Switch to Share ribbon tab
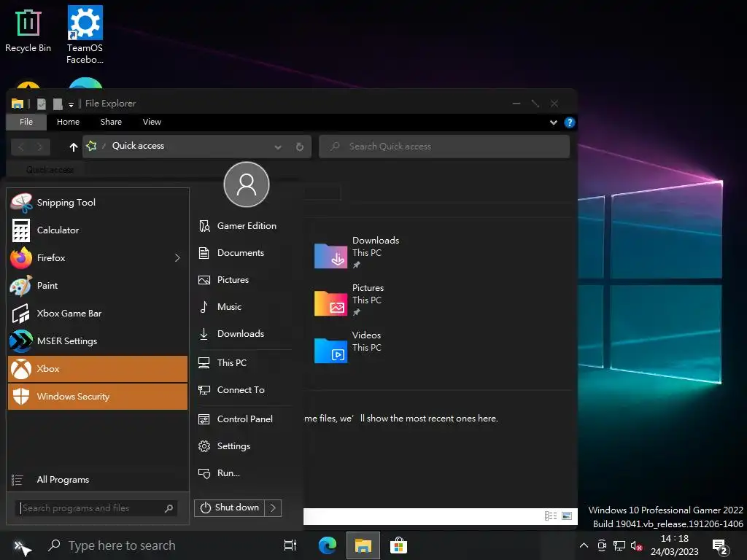 [111, 122]
